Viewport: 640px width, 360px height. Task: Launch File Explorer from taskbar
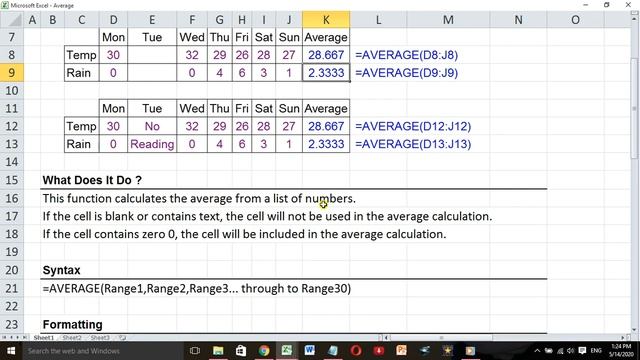coord(218,351)
